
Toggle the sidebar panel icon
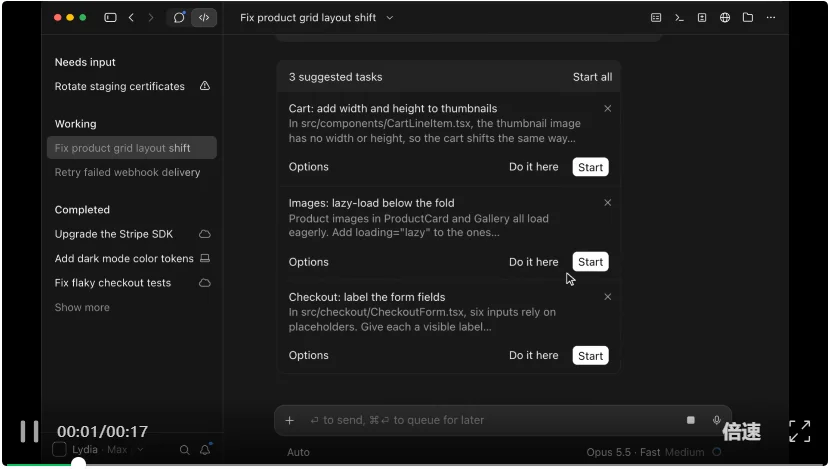click(110, 17)
